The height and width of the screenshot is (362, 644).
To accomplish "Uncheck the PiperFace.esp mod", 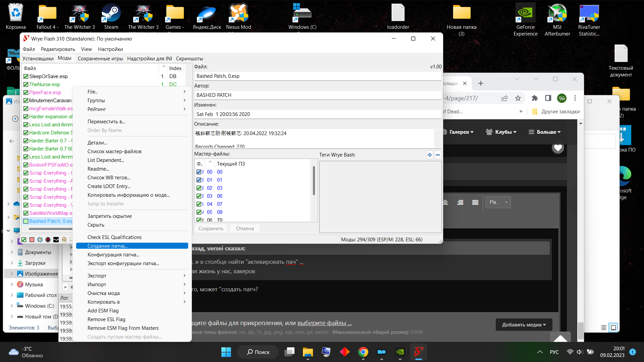I will 26,93.
